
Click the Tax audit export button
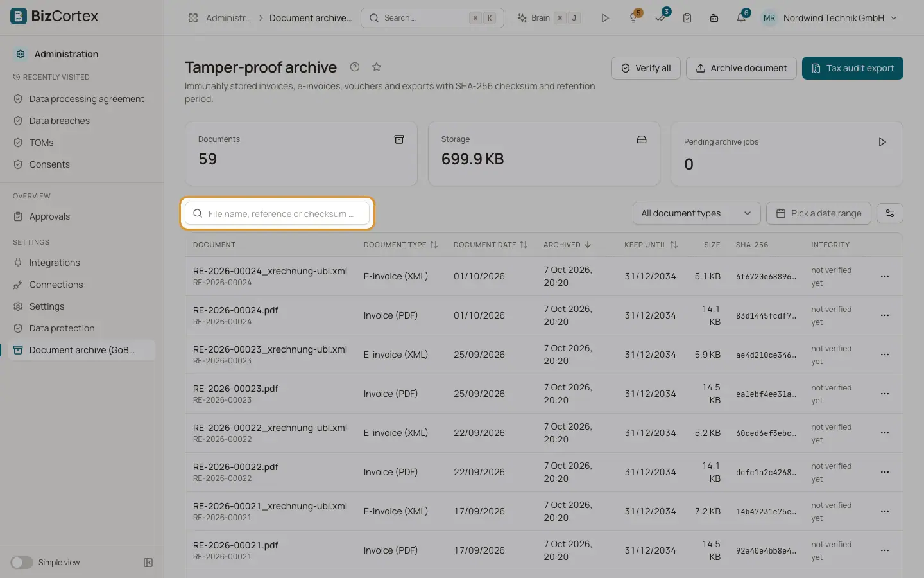(852, 68)
